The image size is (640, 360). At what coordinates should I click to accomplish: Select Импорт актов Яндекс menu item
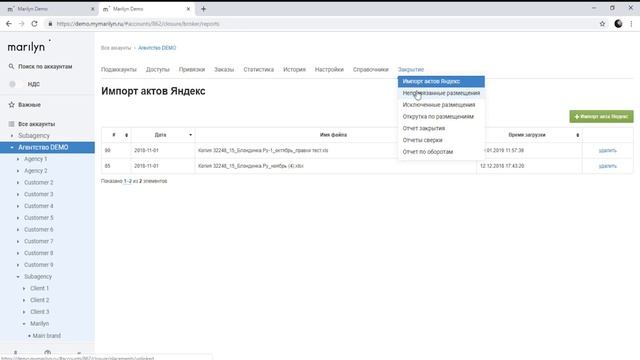coord(441,81)
